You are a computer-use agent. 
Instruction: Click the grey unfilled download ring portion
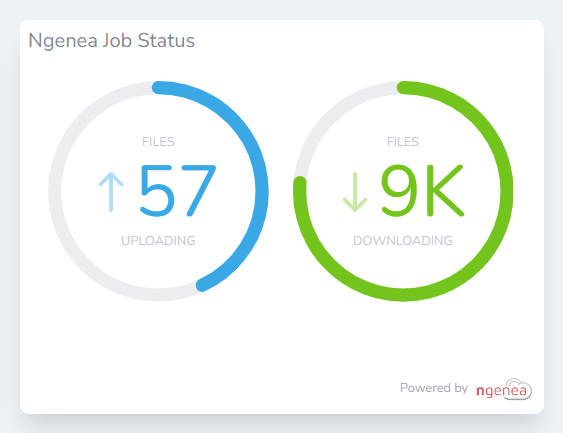pos(325,117)
